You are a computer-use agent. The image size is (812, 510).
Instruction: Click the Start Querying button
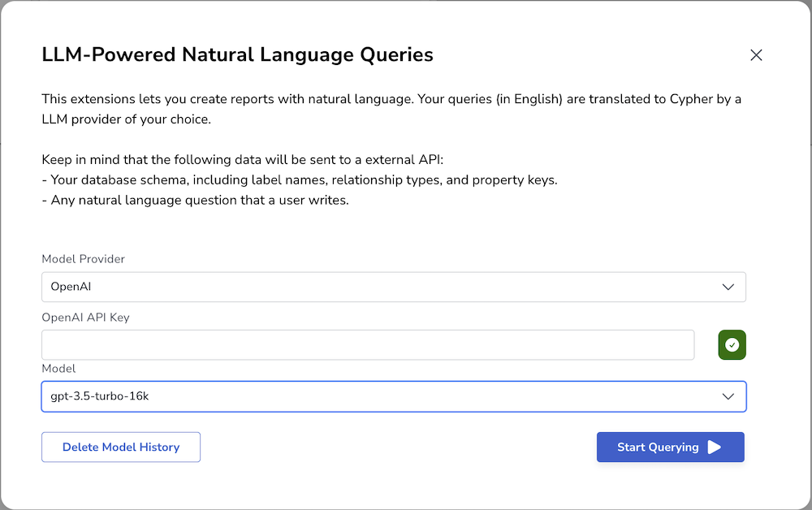670,447
